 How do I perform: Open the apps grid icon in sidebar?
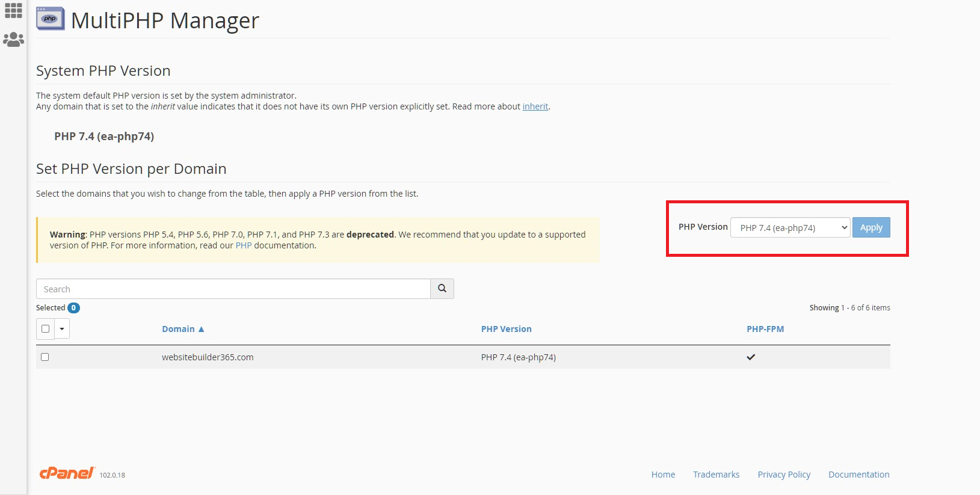[x=13, y=10]
